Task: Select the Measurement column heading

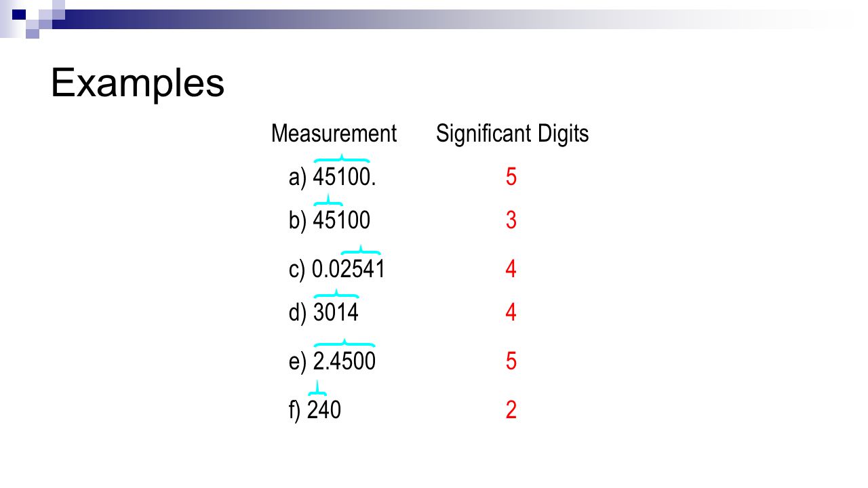Action: [x=334, y=133]
